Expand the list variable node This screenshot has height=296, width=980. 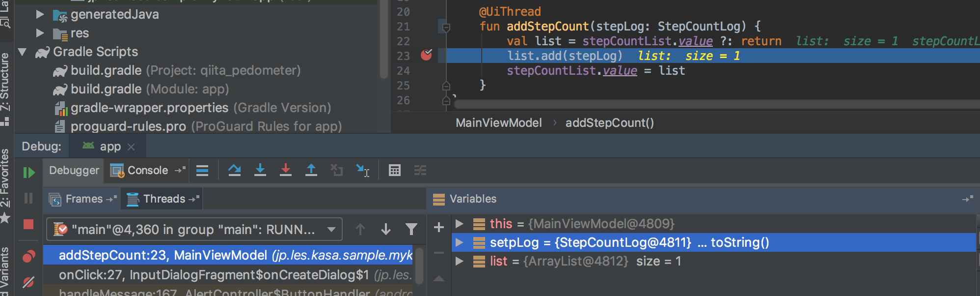tap(460, 261)
